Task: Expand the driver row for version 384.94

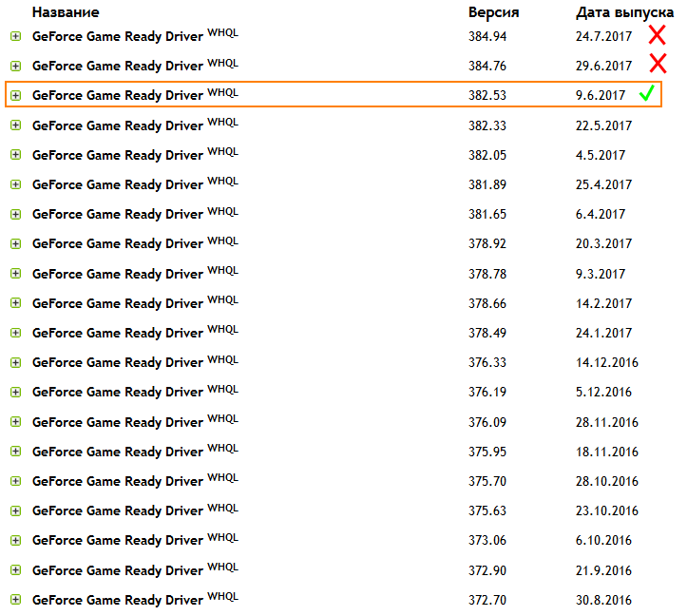Action: [x=16, y=36]
